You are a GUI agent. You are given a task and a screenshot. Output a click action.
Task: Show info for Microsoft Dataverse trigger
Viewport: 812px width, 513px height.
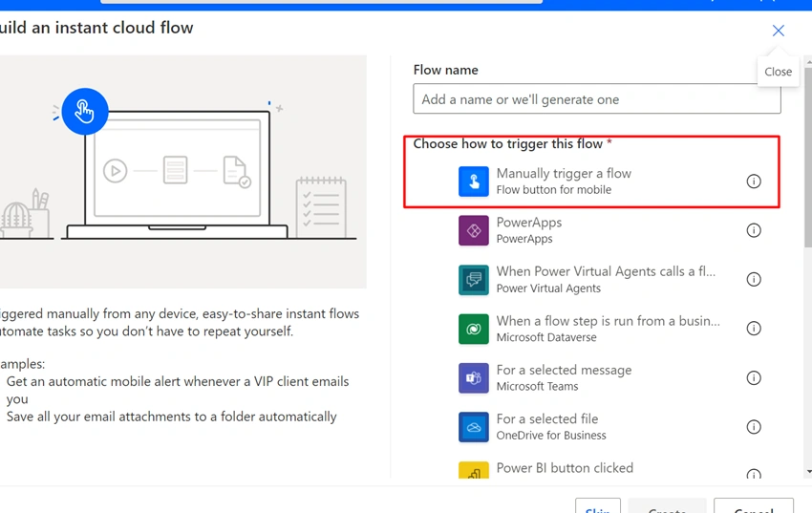(754, 329)
